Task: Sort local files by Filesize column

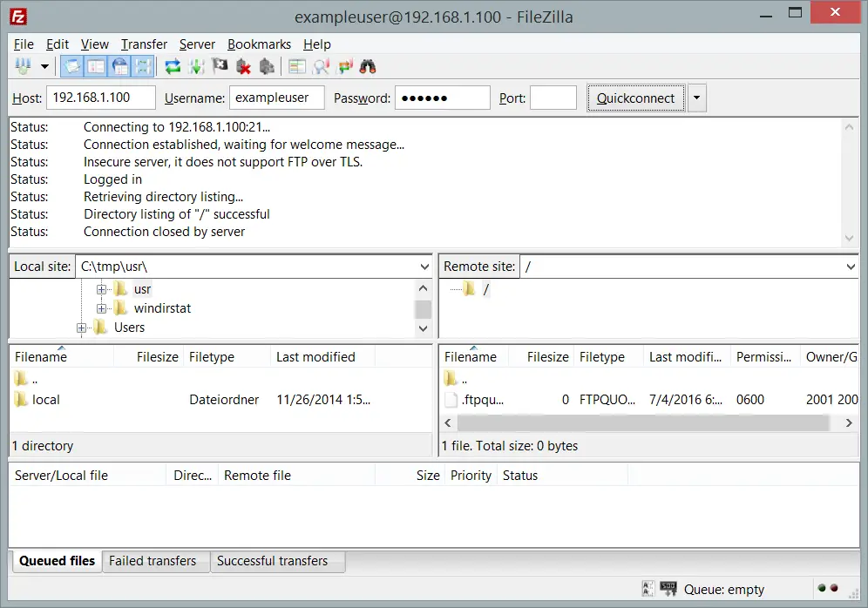Action: coord(148,357)
